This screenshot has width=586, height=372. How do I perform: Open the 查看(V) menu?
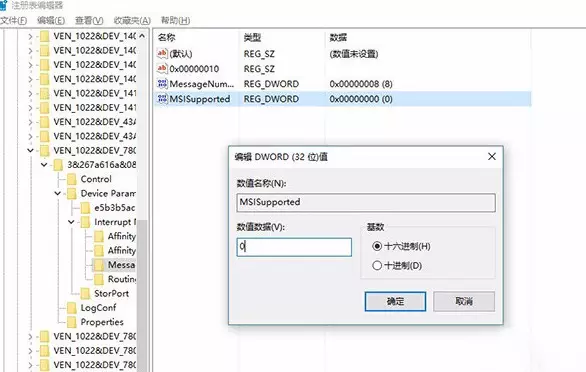coord(89,20)
